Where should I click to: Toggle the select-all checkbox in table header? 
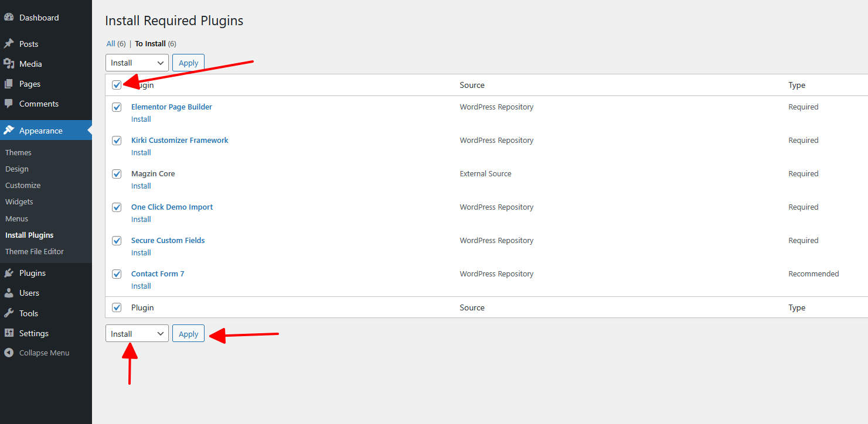(117, 85)
